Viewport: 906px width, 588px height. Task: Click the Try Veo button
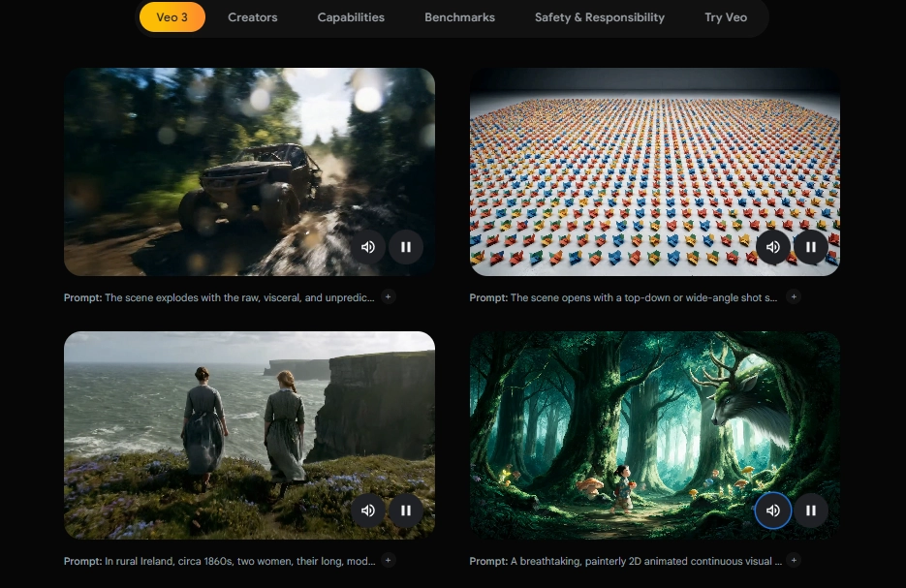coord(726,17)
